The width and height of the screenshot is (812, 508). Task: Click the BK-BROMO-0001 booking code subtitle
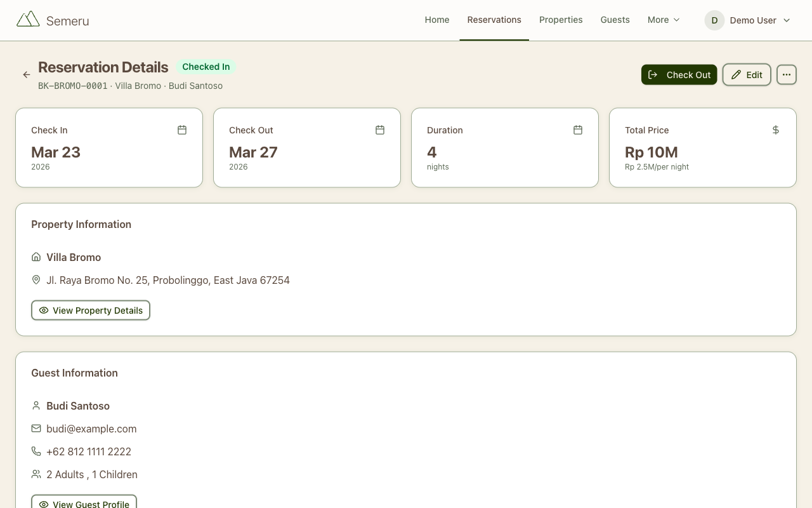(x=73, y=86)
